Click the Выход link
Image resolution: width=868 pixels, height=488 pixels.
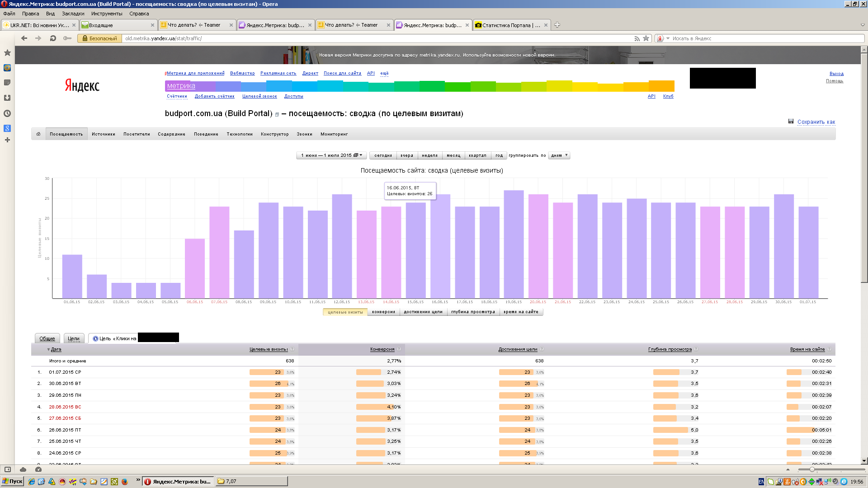click(836, 74)
